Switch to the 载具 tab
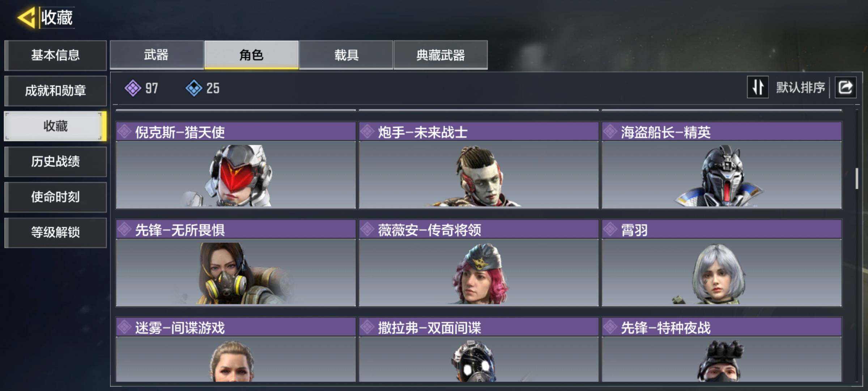The image size is (868, 391). click(x=346, y=55)
